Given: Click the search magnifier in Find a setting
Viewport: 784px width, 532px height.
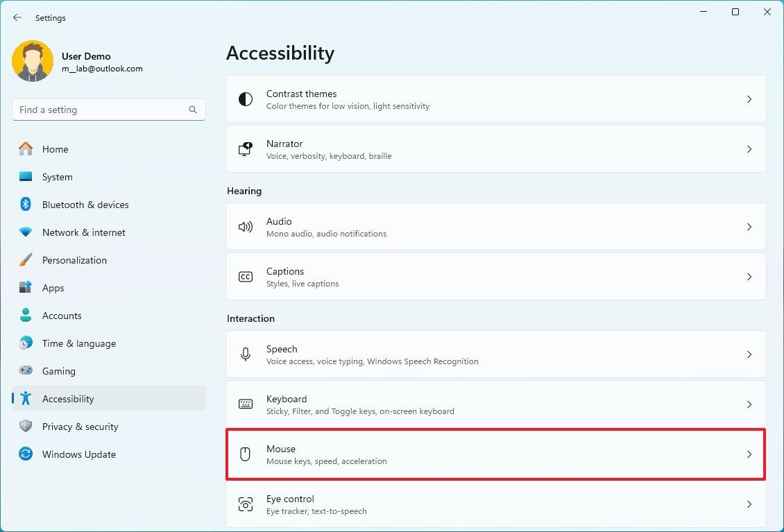Looking at the screenshot, I should (x=193, y=110).
